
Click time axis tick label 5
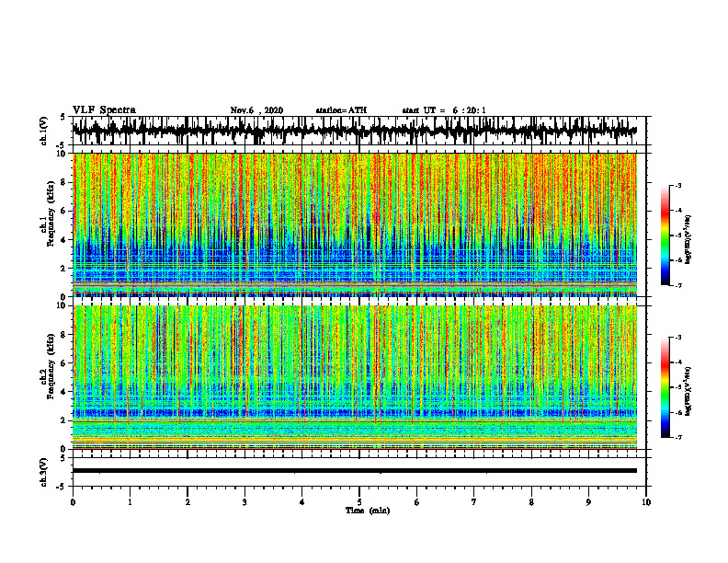(x=359, y=502)
